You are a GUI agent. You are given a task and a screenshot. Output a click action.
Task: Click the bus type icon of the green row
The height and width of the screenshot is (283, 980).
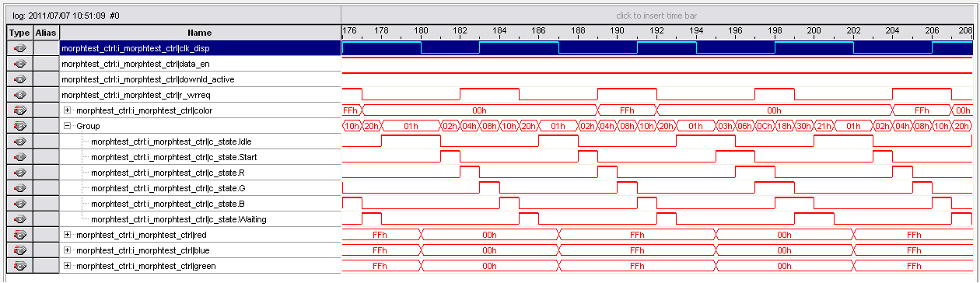coord(19,266)
